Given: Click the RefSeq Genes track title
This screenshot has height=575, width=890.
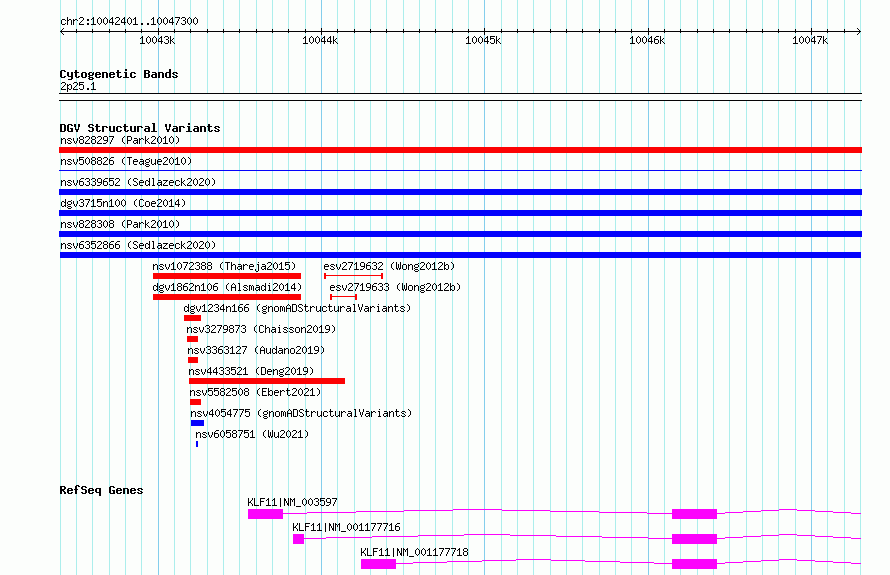Looking at the screenshot, I should click(x=101, y=490).
